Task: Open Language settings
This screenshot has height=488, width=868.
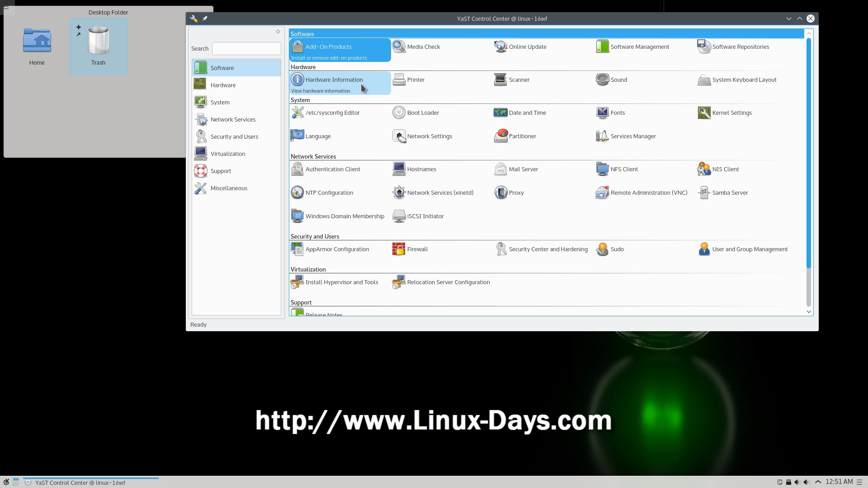Action: [x=311, y=136]
